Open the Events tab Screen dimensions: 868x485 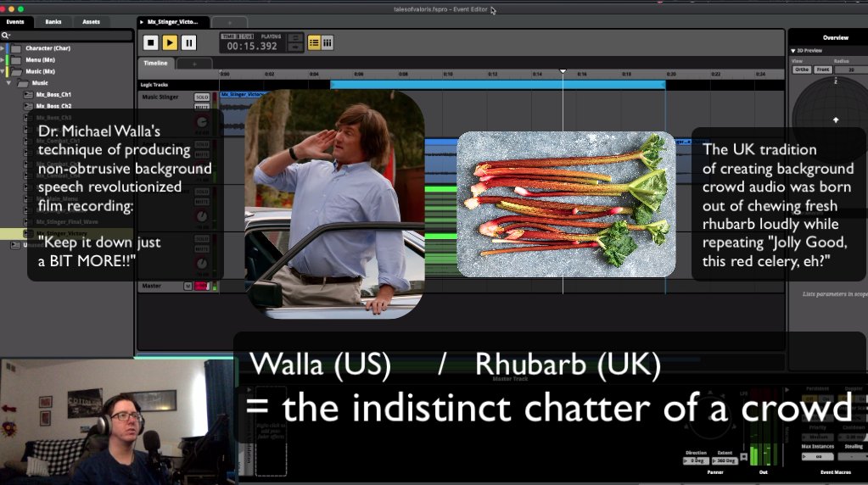(x=15, y=21)
